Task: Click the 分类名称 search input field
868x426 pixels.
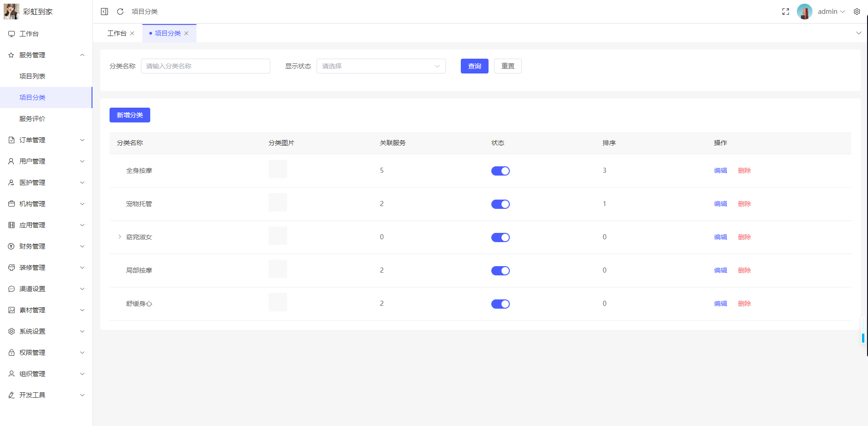Action: point(205,66)
